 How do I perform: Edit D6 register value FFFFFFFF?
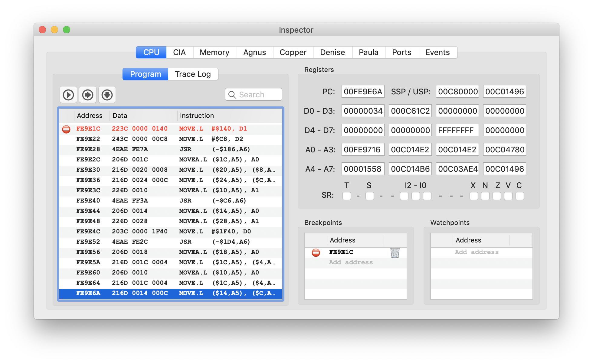pos(457,130)
